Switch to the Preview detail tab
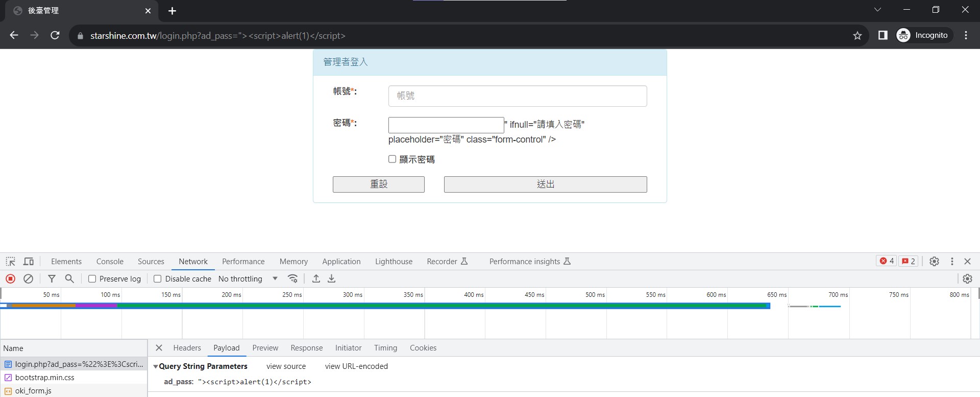 point(265,348)
